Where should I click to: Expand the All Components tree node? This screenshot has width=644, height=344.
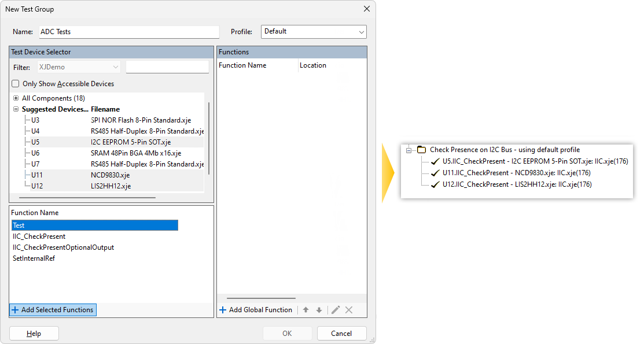(x=16, y=98)
